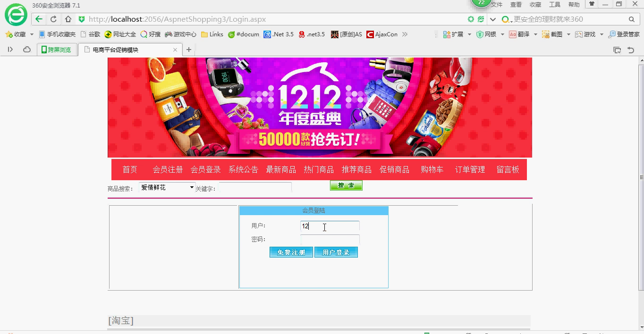This screenshot has width=644, height=334.
Task: Expand the 收藏 favorites dropdown arrow
Action: [32, 34]
